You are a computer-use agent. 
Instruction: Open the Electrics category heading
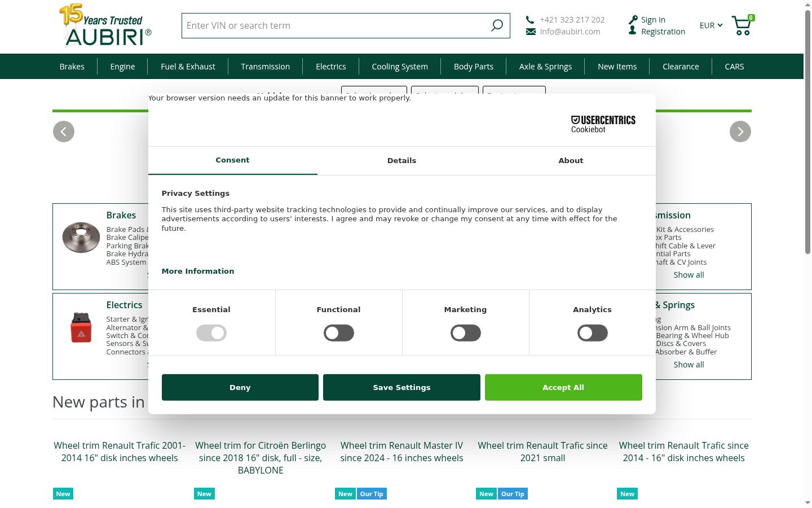coord(124,305)
